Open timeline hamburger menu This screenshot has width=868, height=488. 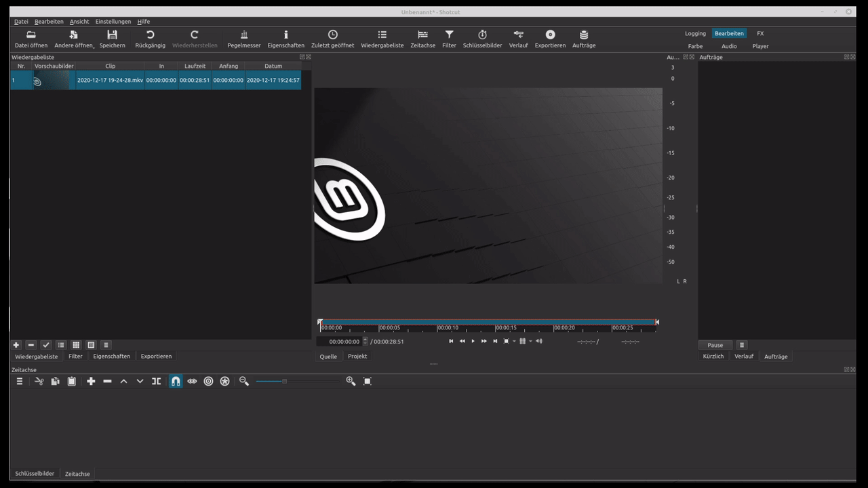pos(20,382)
